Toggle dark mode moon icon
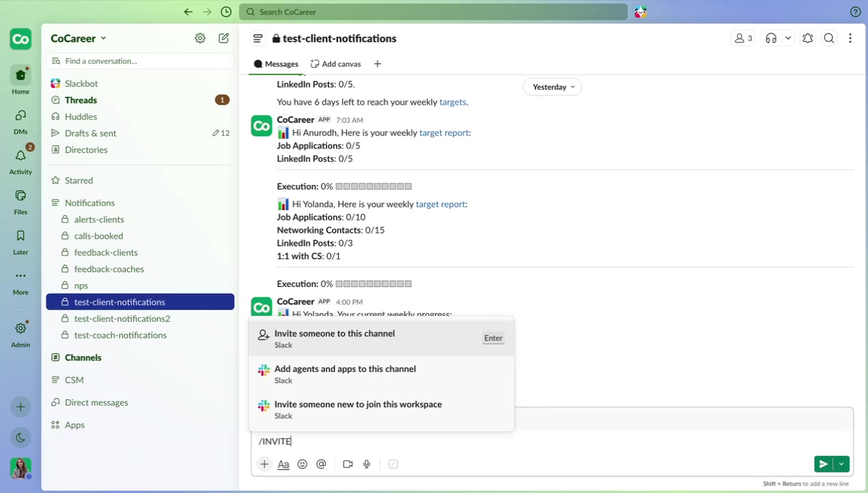The image size is (868, 493). tap(21, 438)
